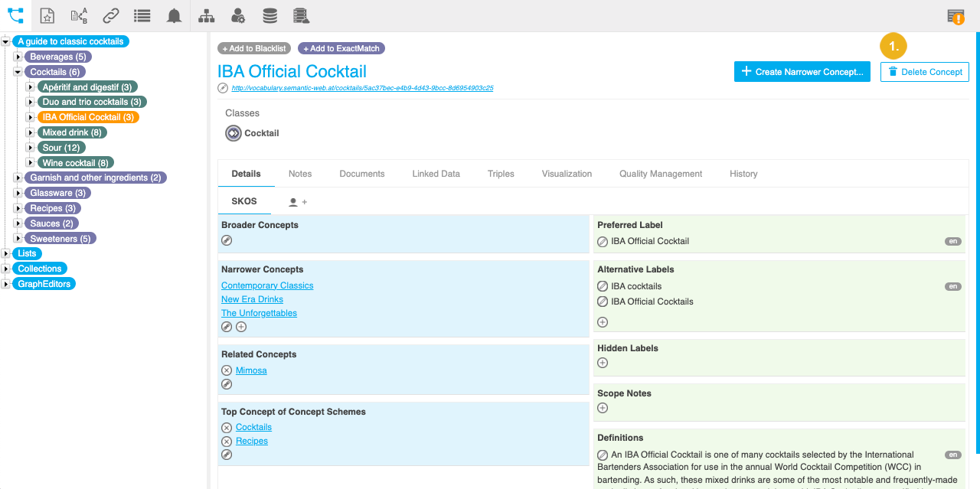Edit alternative label IBA cocktails
Image resolution: width=980 pixels, height=489 pixels.
[x=603, y=286]
